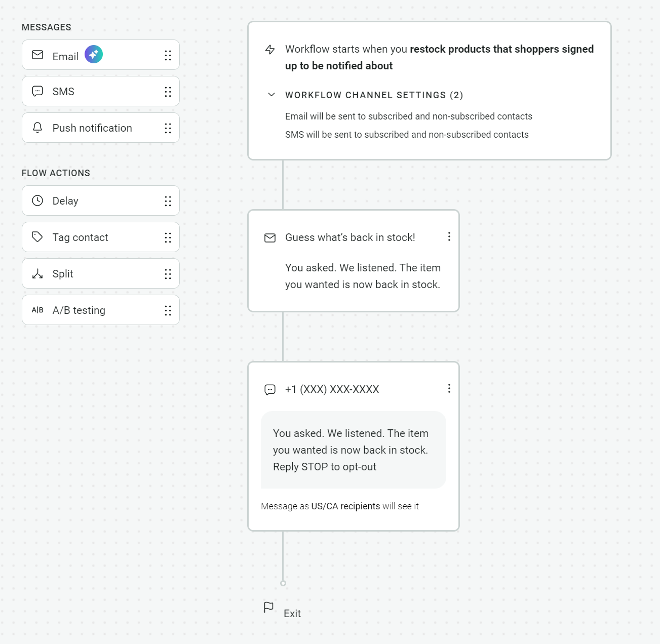The image size is (660, 644).
Task: Click the Exit flag icon
Action: (x=269, y=607)
